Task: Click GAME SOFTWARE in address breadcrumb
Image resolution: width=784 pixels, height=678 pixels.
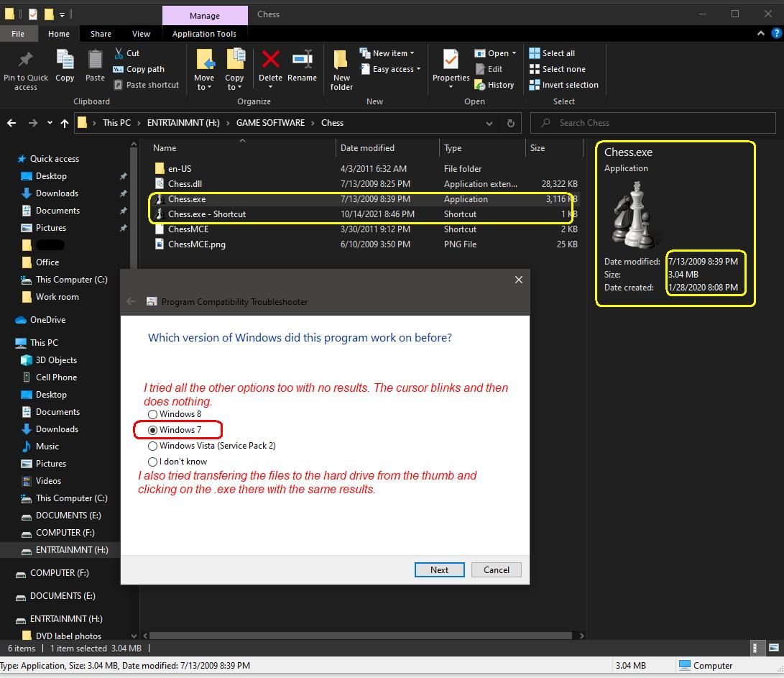Action: point(270,123)
